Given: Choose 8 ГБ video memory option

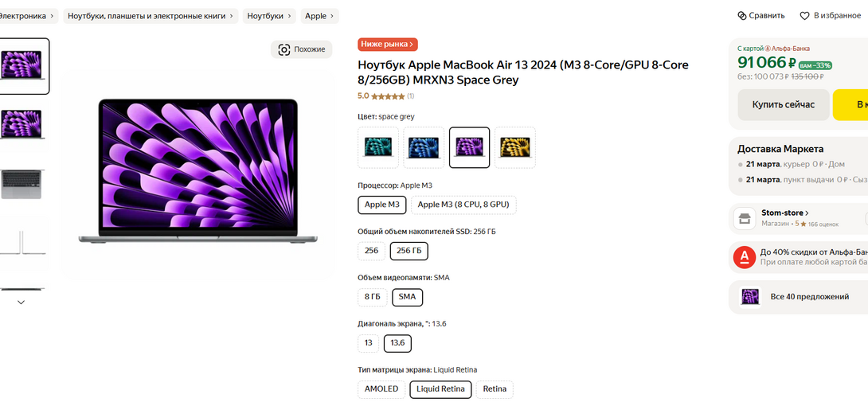Looking at the screenshot, I should (x=373, y=297).
